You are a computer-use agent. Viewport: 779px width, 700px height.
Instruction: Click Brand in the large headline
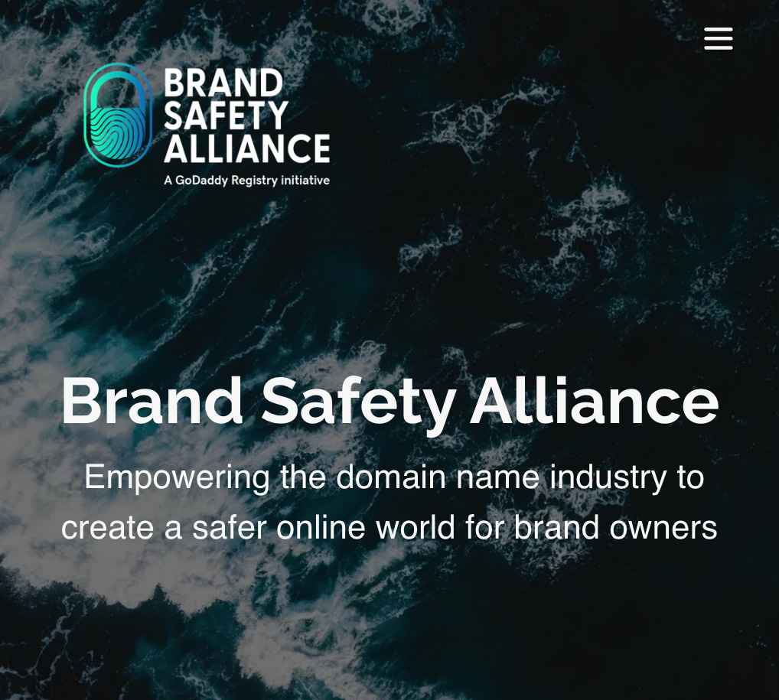152,401
